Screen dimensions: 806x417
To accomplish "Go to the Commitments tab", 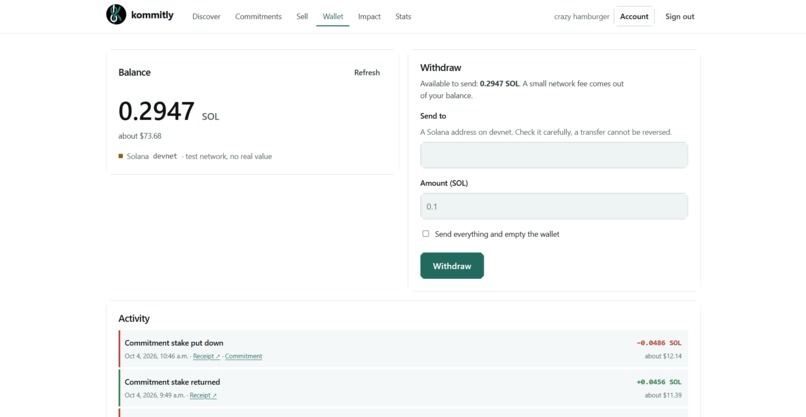I will coord(258,16).
